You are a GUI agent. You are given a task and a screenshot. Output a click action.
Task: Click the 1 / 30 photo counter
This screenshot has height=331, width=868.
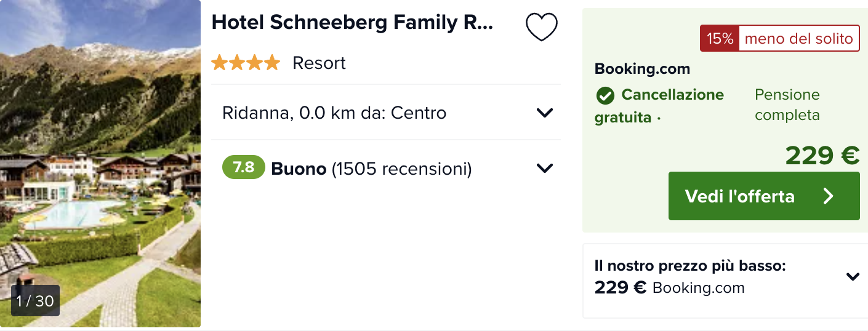pyautogui.click(x=35, y=301)
